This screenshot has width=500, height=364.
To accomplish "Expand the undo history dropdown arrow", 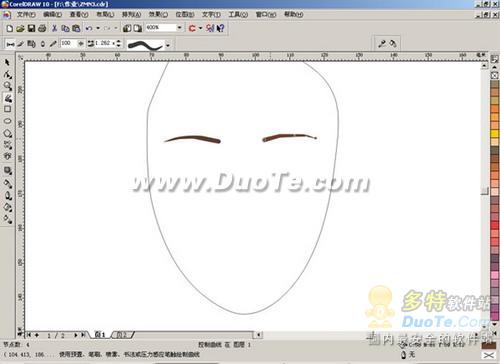I will coord(98,28).
